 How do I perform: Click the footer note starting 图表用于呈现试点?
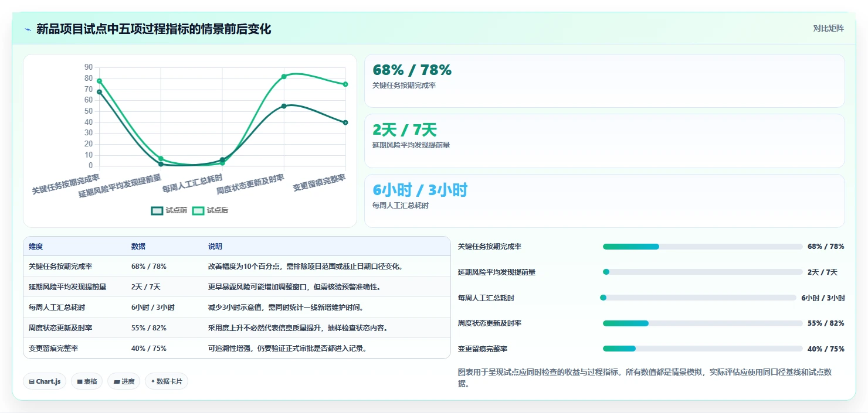click(x=645, y=378)
